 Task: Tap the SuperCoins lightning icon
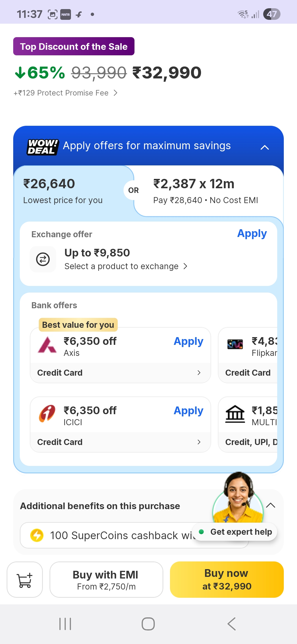pyautogui.click(x=37, y=535)
